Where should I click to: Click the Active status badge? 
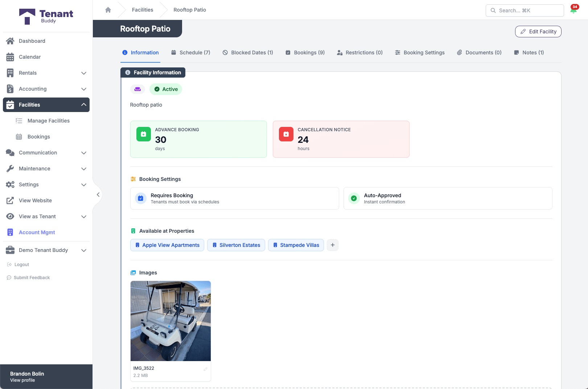click(x=166, y=89)
